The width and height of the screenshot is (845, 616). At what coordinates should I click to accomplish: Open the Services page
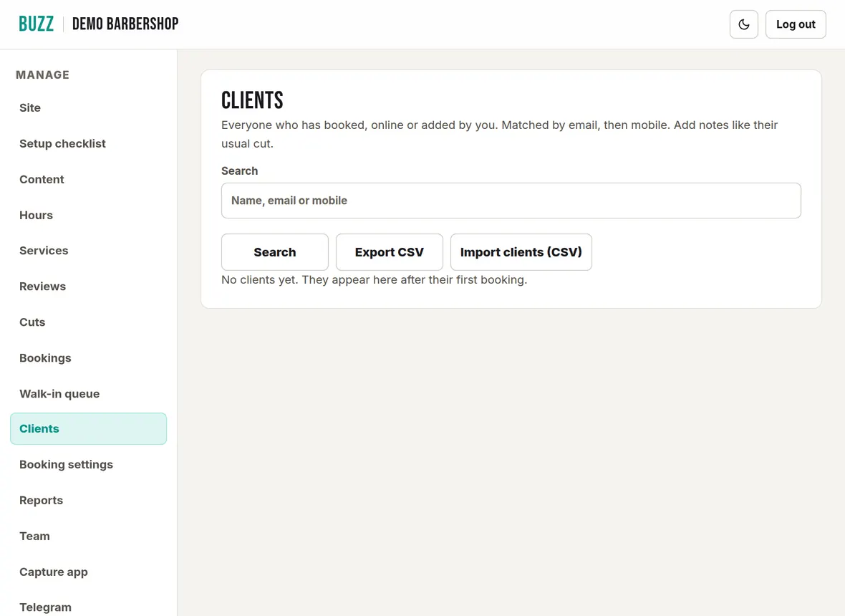pyautogui.click(x=88, y=251)
